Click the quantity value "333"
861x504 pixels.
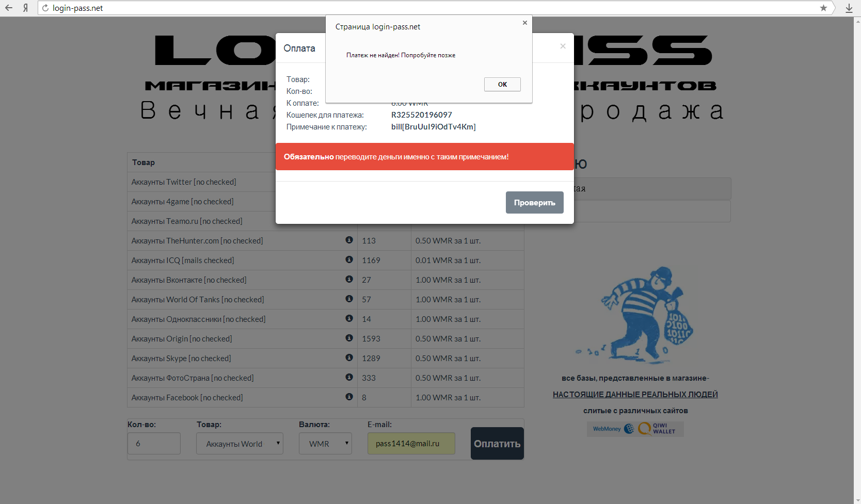point(369,378)
